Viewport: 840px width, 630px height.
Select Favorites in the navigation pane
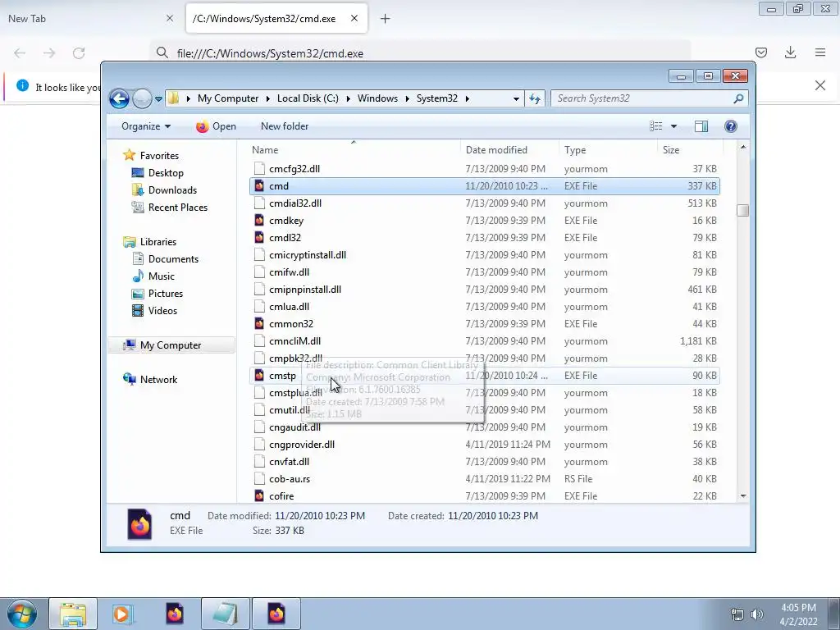pyautogui.click(x=159, y=156)
